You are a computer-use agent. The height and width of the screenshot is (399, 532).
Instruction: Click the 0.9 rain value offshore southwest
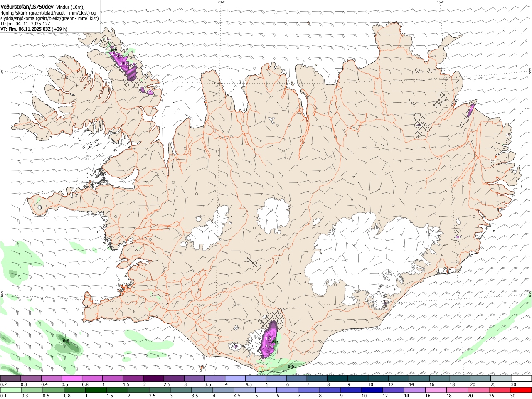point(66,341)
